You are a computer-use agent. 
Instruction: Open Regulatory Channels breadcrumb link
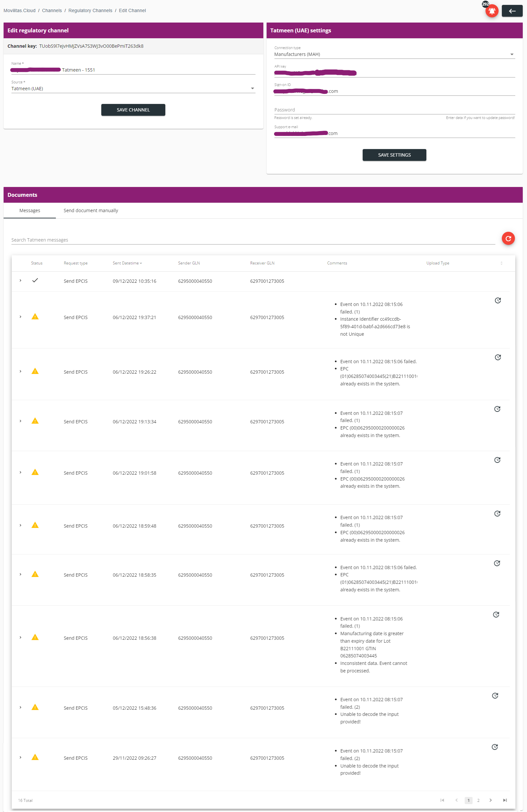90,10
